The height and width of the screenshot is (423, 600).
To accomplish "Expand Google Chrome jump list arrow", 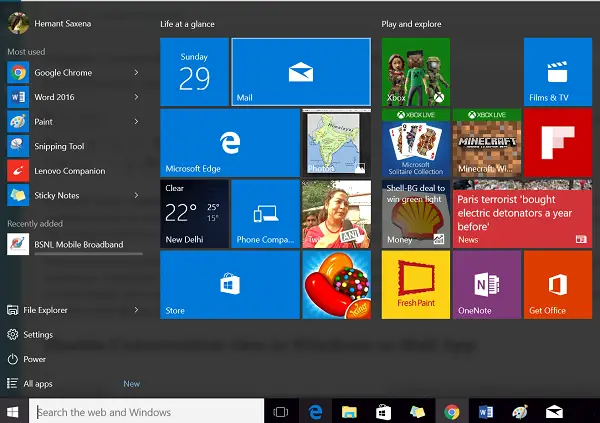I will pyautogui.click(x=136, y=72).
